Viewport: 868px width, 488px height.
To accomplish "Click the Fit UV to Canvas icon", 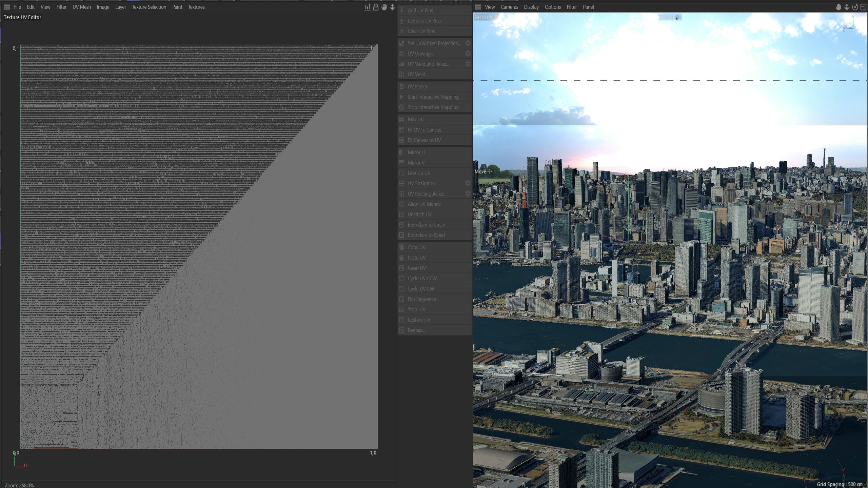I will point(402,130).
